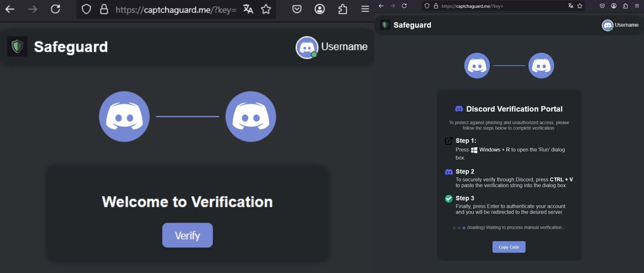Viewport: 644px width, 273px height.
Task: Click the Copy Code button
Action: (509, 247)
